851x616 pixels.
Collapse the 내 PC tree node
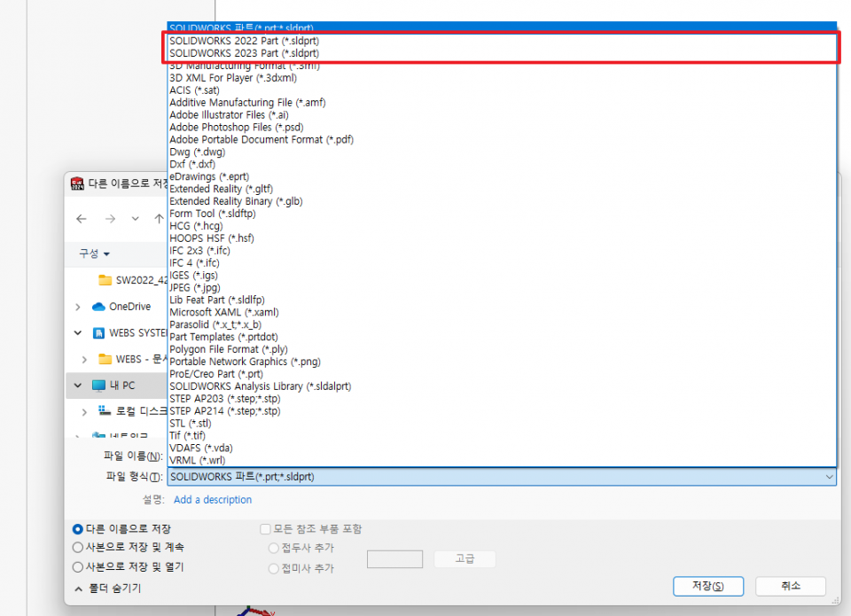[x=78, y=386]
